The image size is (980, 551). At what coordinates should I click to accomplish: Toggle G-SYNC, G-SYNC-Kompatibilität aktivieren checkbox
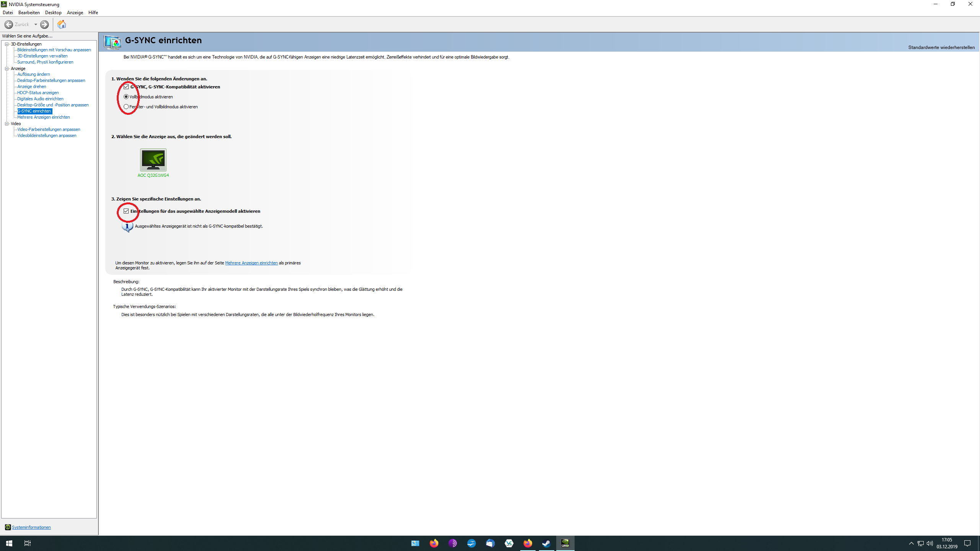(x=126, y=87)
